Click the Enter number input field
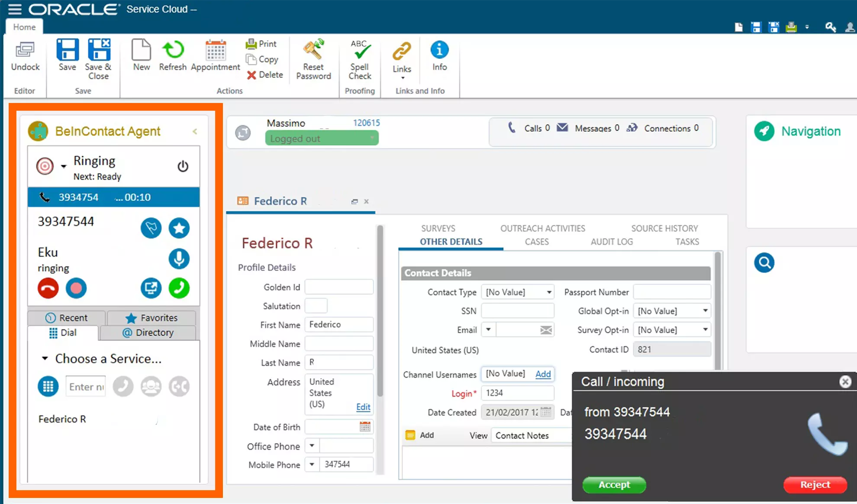This screenshot has height=504, width=857. pyautogui.click(x=86, y=387)
